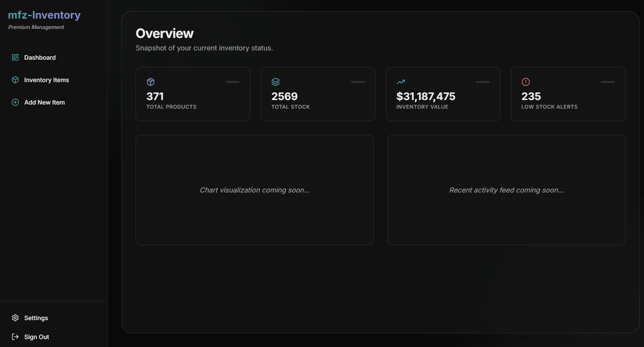Image resolution: width=644 pixels, height=347 pixels.
Task: Select Add New Item in the sidebar
Action: [x=44, y=102]
